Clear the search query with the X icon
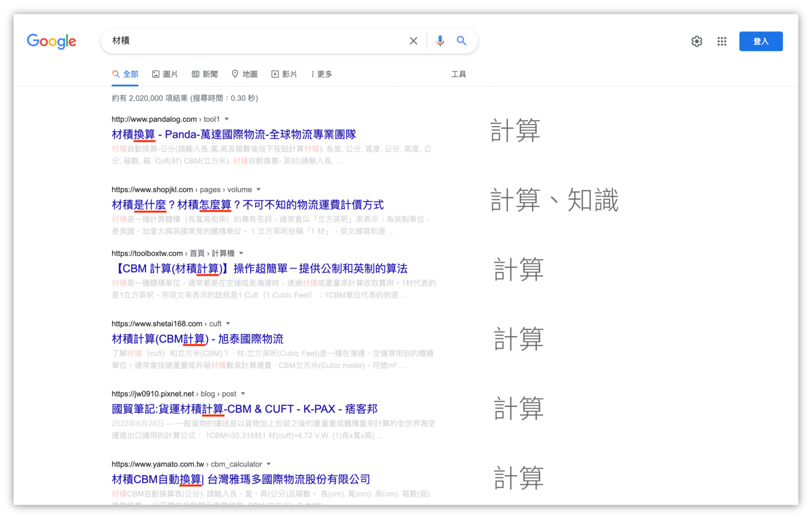 pos(413,41)
